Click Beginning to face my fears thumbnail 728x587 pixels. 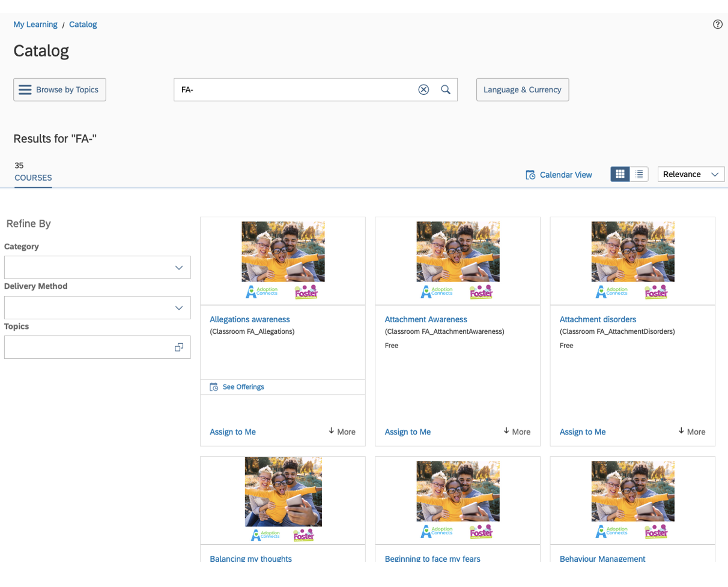point(458,499)
